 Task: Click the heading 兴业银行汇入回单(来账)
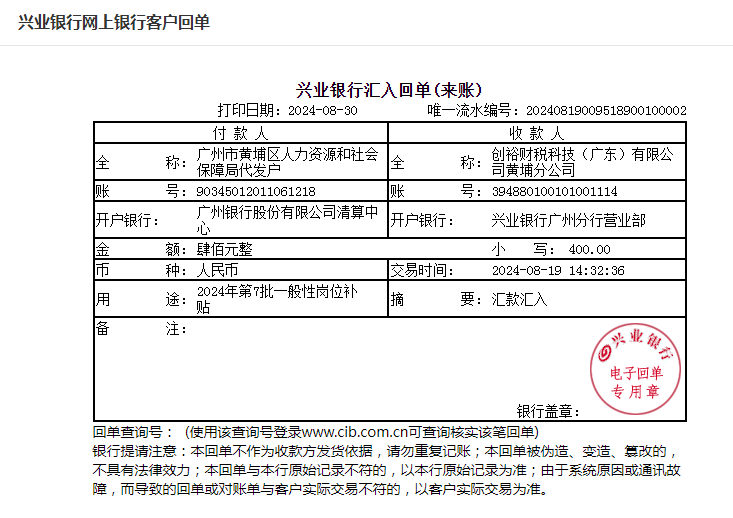tap(389, 90)
